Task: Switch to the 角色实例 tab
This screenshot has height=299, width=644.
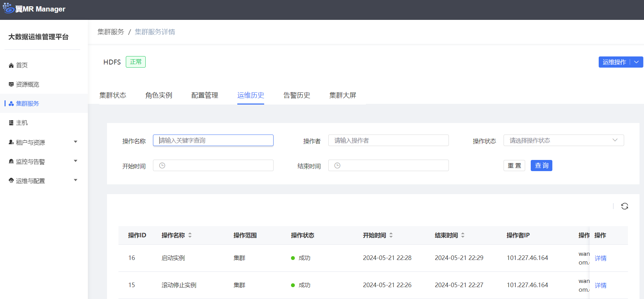Action: pyautogui.click(x=159, y=95)
